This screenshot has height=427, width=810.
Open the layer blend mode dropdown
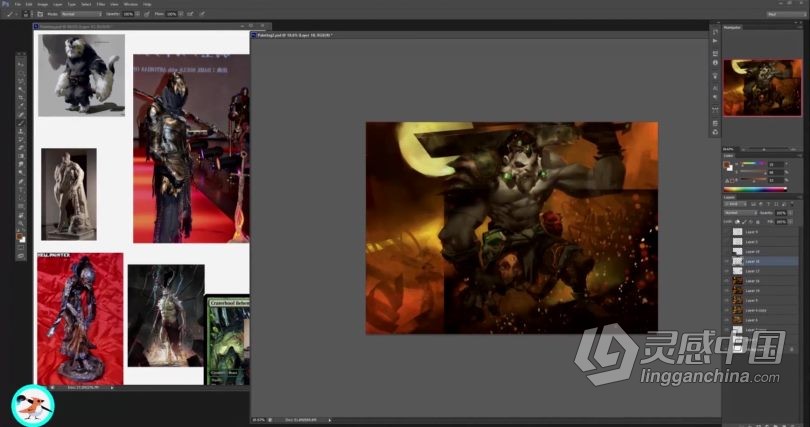[x=741, y=213]
